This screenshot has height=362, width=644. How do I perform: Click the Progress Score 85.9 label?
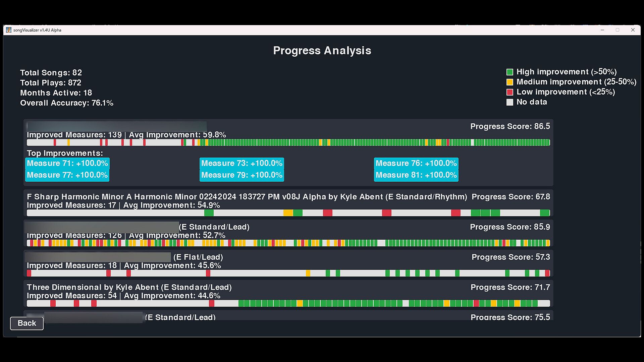510,227
